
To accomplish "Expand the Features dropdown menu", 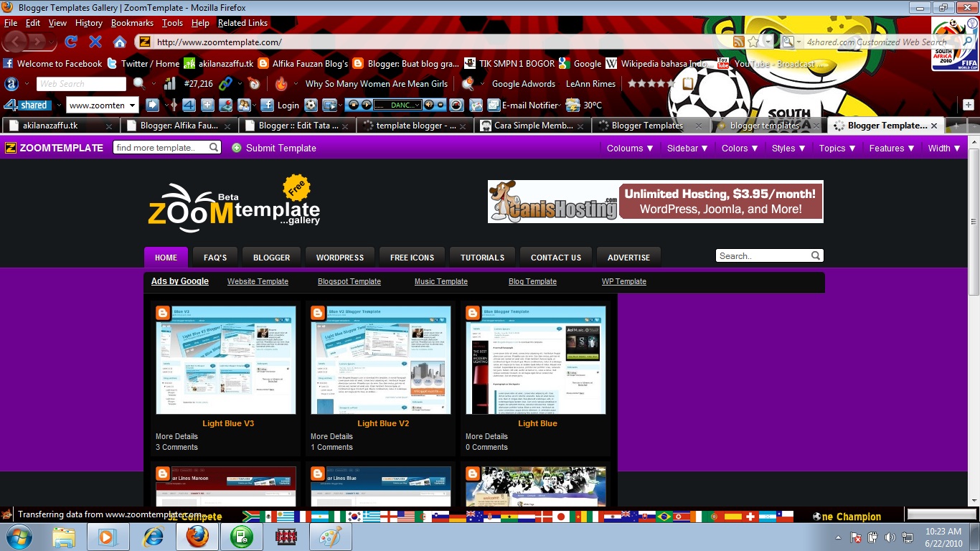I will point(892,149).
